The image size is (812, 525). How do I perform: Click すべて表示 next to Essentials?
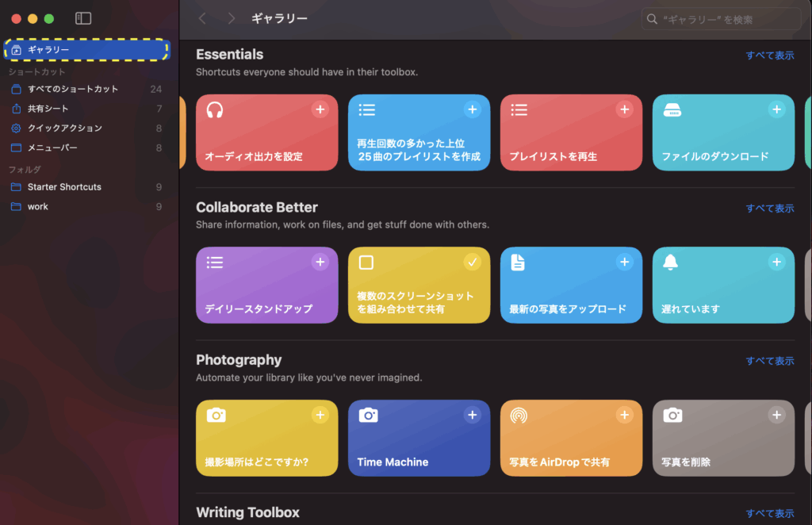(770, 55)
